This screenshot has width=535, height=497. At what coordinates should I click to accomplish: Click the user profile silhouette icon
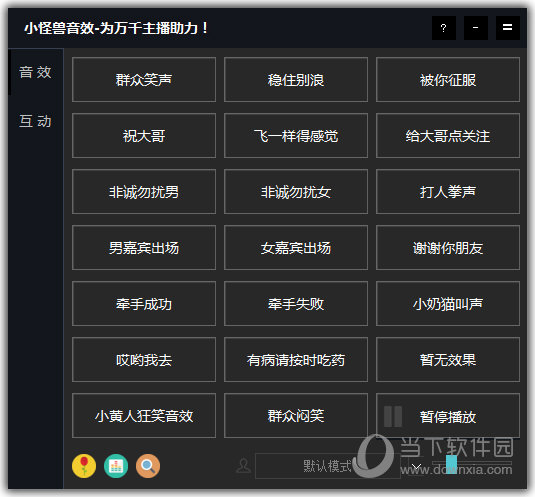point(243,466)
